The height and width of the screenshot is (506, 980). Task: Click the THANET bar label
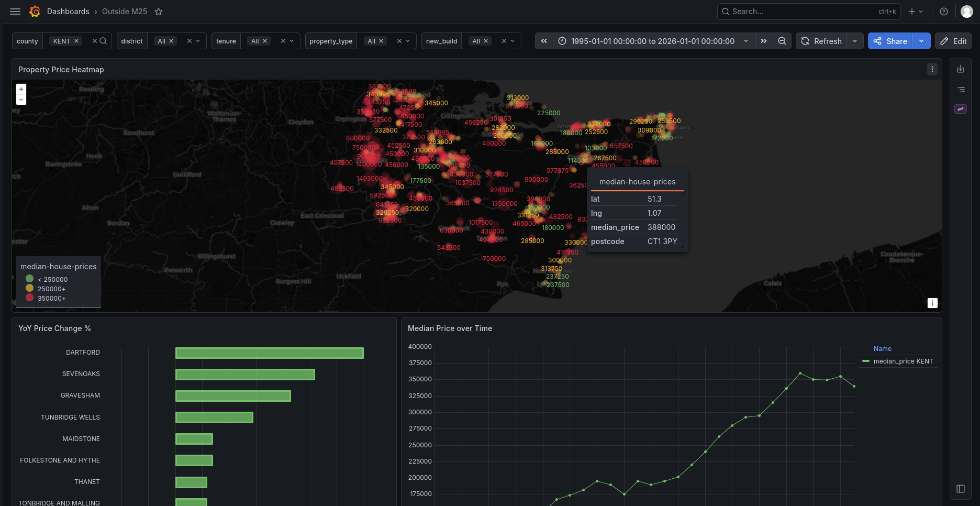[87, 482]
